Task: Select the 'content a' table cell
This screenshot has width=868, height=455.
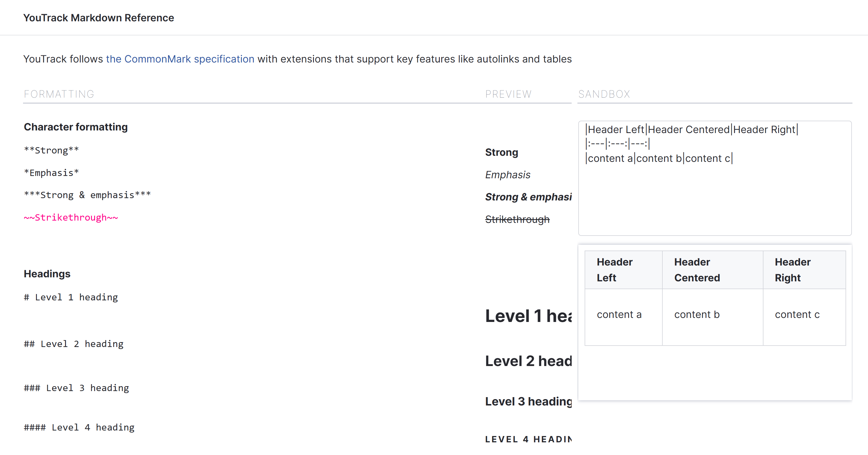Action: 619,314
